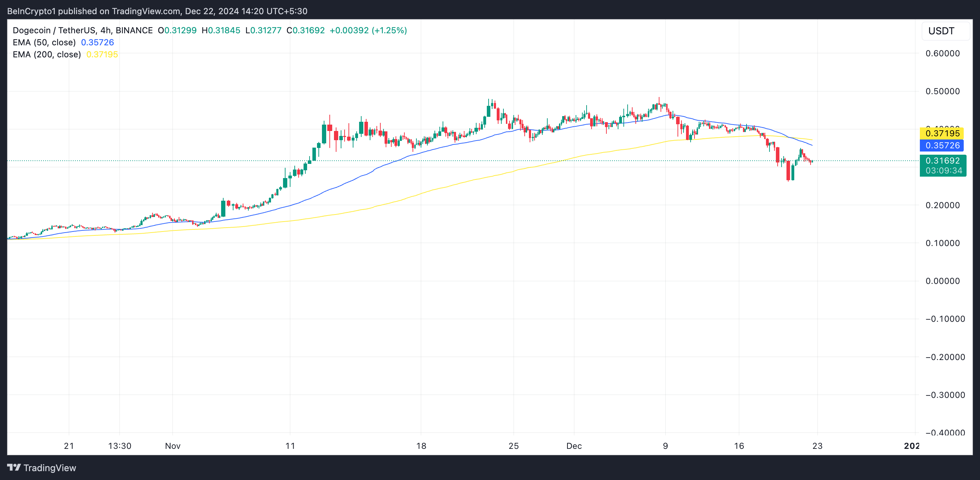Click the yellow EMA 200 value 0.37195 in legend
The width and height of the screenshot is (980, 480).
[x=102, y=55]
